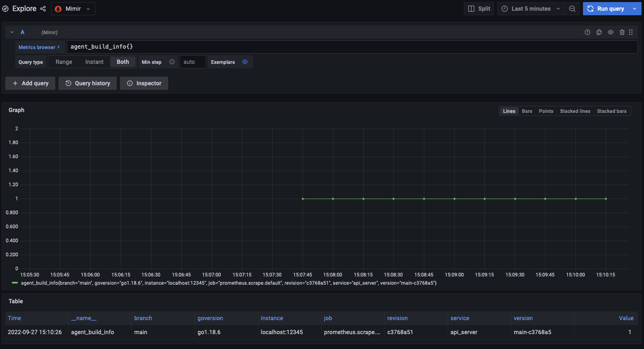
Task: Switch graph display to Bars
Action: (527, 111)
